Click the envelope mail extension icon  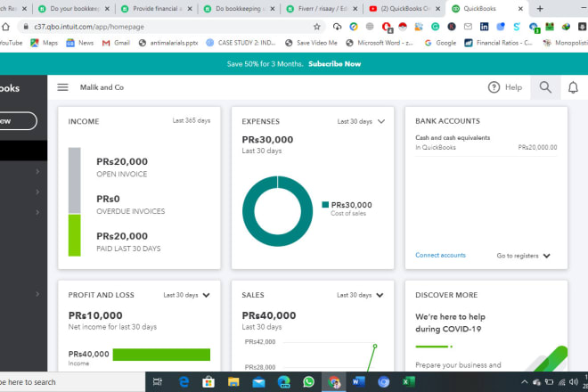[468, 27]
